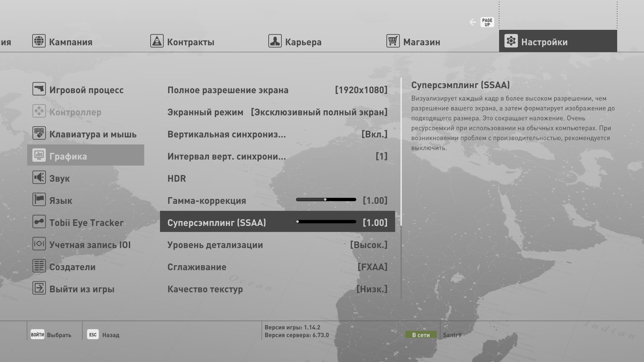
Task: Click the speaker icon for Звук
Action: point(39,177)
